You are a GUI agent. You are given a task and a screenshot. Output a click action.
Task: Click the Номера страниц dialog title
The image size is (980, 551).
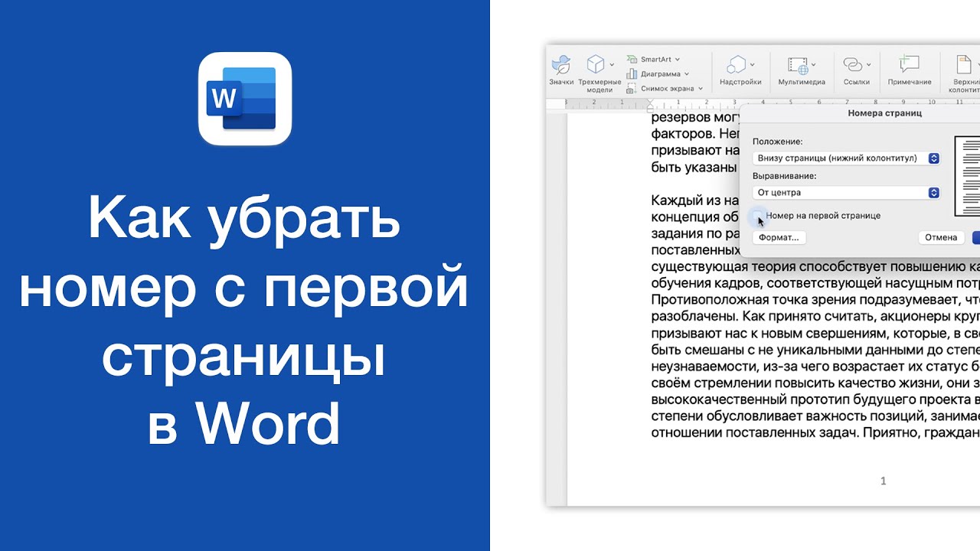point(884,112)
